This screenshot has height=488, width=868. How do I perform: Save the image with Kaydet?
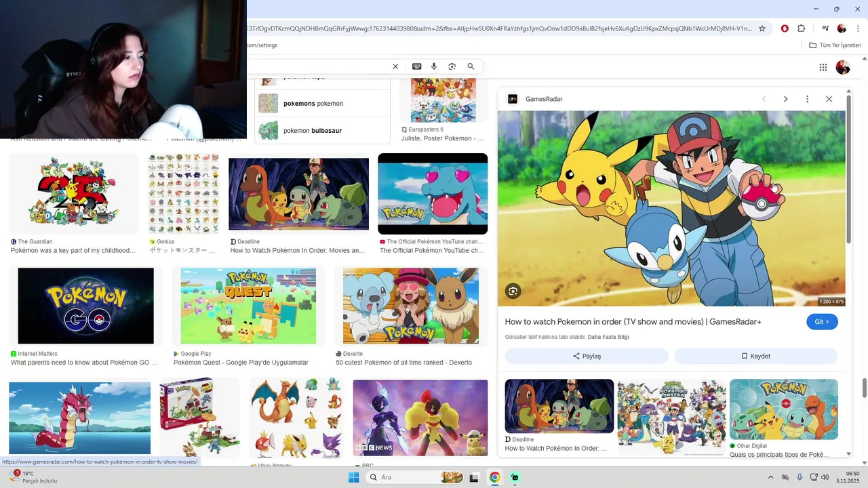755,356
